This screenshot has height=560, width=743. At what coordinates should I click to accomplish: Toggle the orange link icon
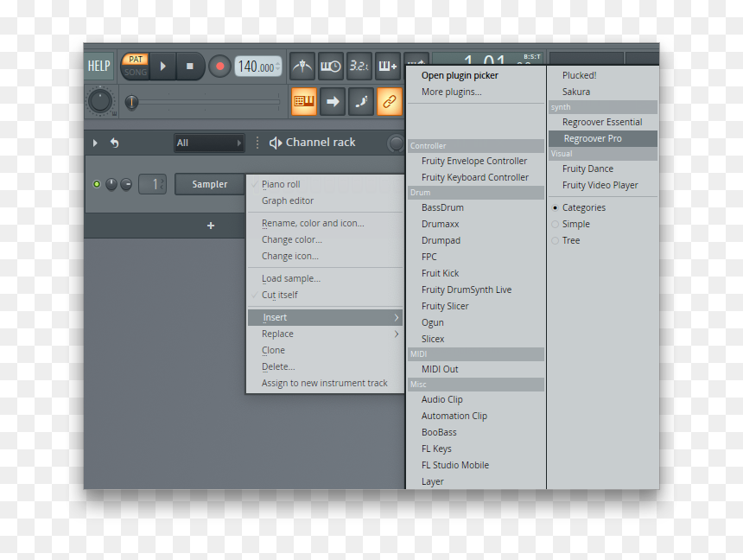(390, 101)
